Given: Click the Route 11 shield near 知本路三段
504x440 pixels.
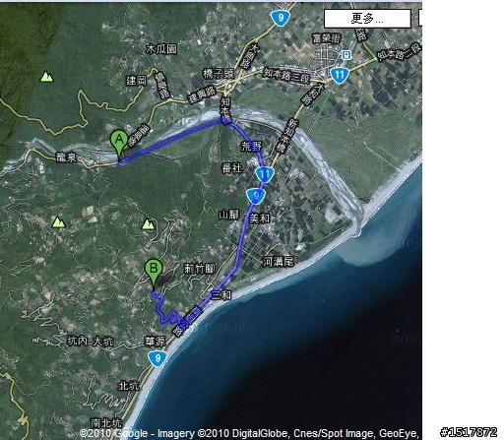Looking at the screenshot, I should pos(339,75).
